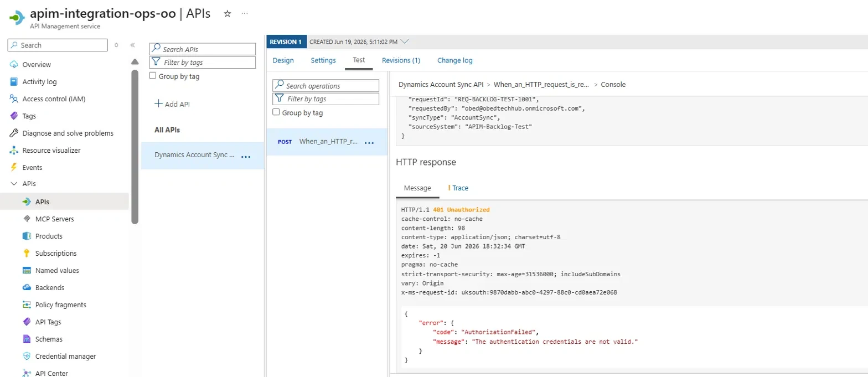Click the Console breadcrumb text
Viewport: 868px width, 377px height.
[613, 85]
